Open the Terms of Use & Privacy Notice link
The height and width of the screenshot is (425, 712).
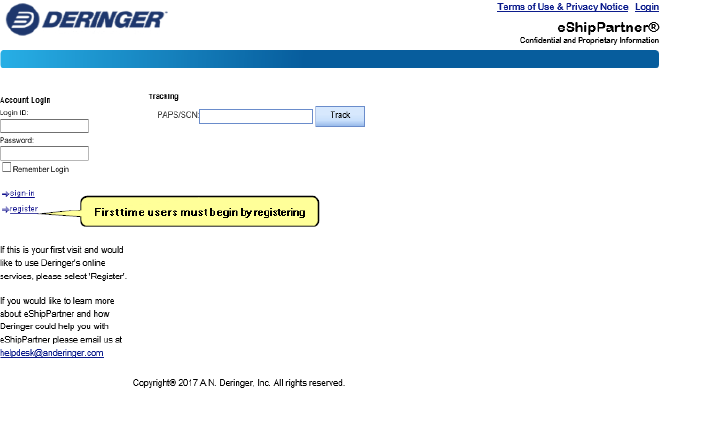[562, 7]
